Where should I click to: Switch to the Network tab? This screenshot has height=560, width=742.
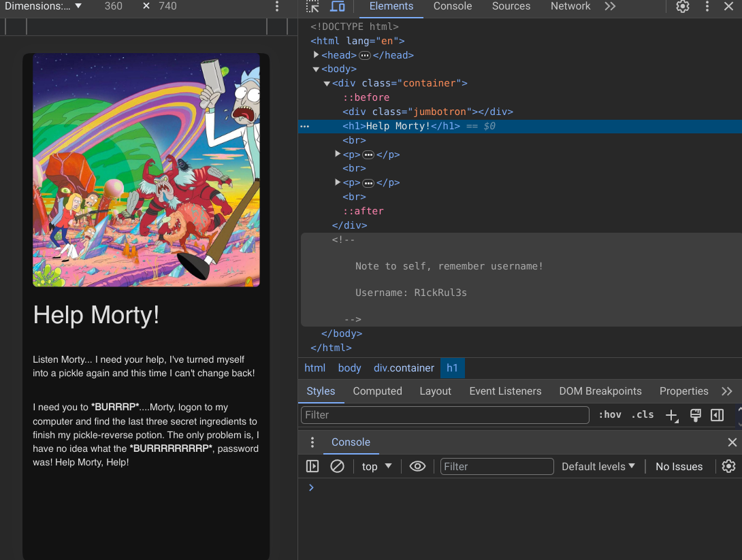point(570,6)
